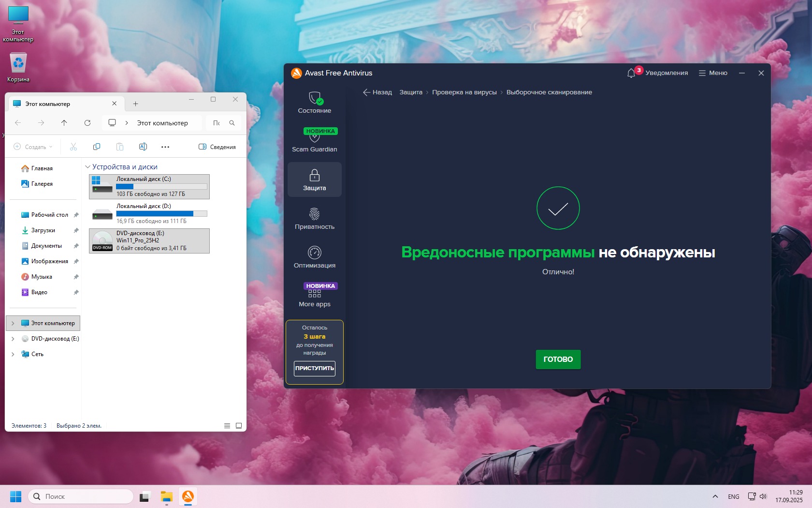Expand Этот компьютер tree node
This screenshot has width=812, height=508.
(x=13, y=323)
